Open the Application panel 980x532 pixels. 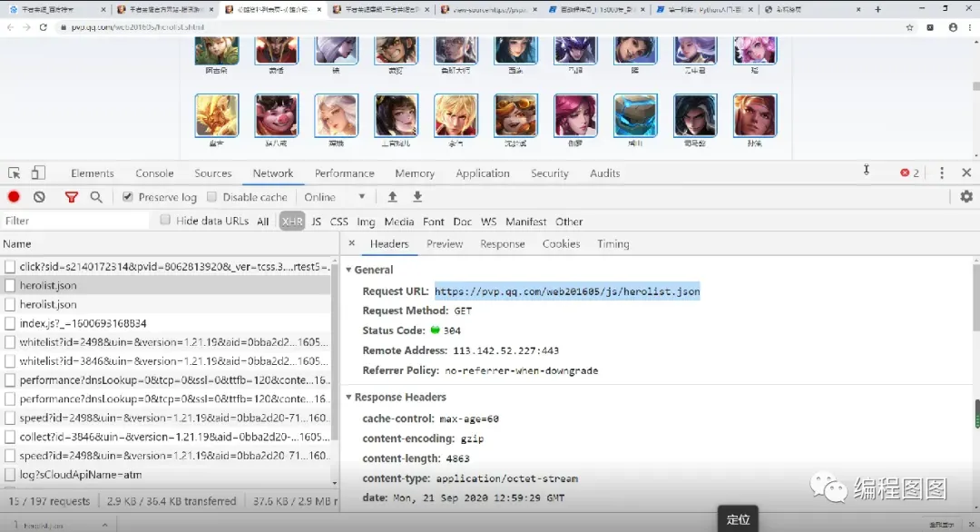(483, 173)
